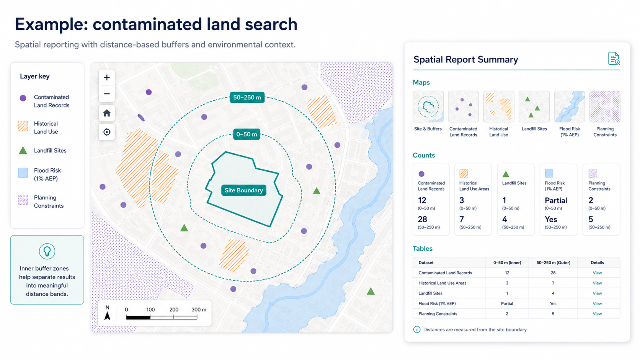
Task: Open the Flood Risk map thumbnail
Action: pos(569,107)
